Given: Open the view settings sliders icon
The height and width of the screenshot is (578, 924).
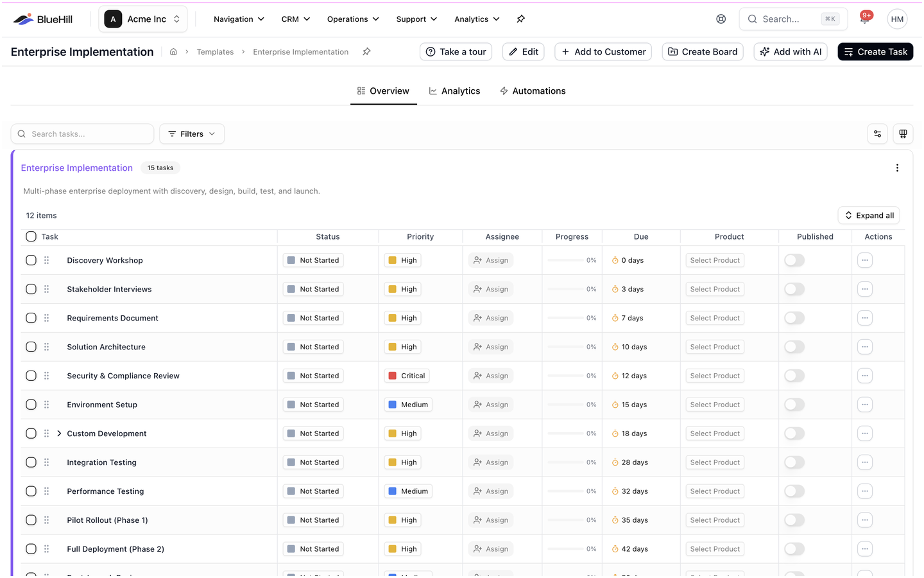Looking at the screenshot, I should (x=877, y=134).
